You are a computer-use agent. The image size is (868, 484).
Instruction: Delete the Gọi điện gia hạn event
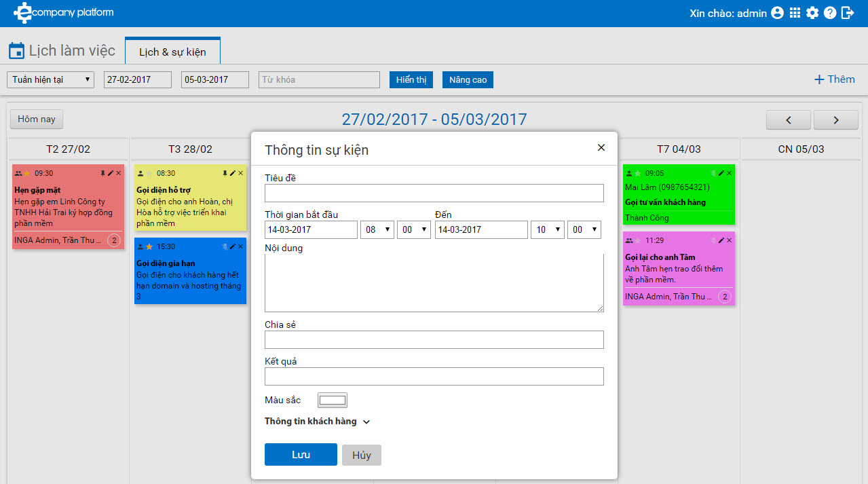pyautogui.click(x=241, y=246)
